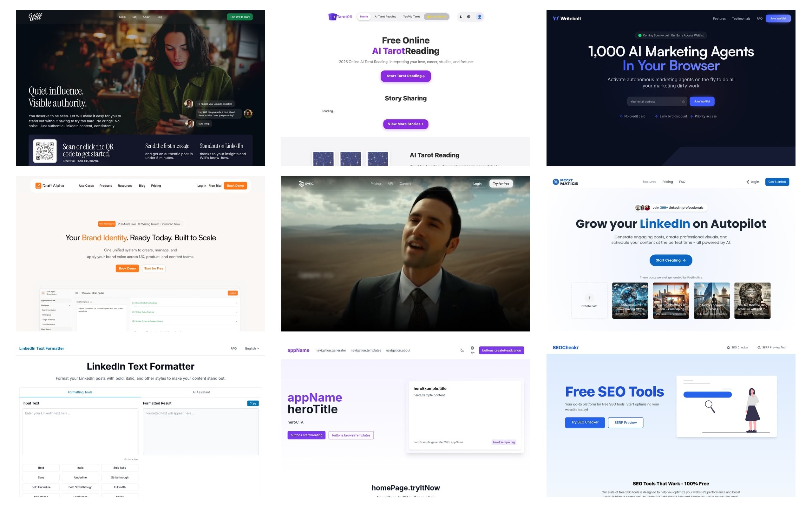Open AI Tarot Reading nav item
Viewport: 812px width, 508px height.
coord(385,17)
